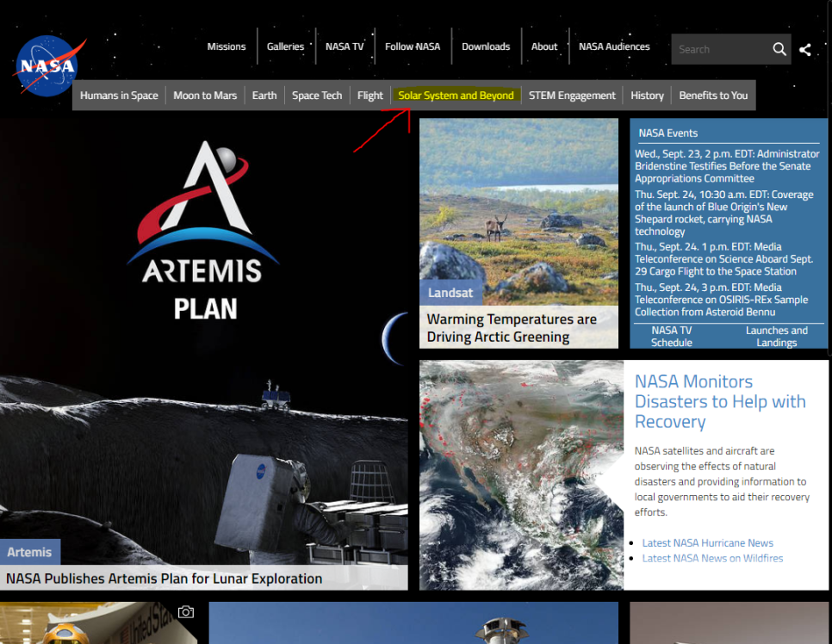
Task: Click the NASA logo
Action: coord(48,65)
